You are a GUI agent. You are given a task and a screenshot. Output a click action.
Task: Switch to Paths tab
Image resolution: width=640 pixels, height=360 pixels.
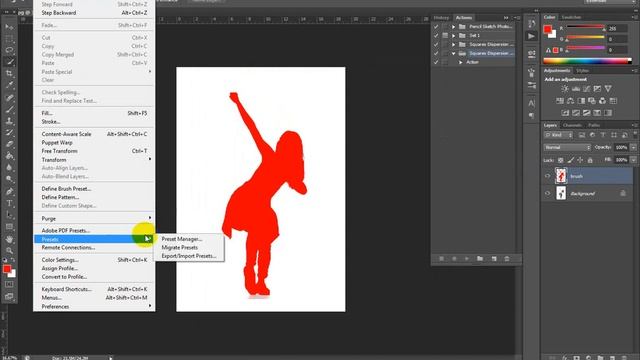594,125
